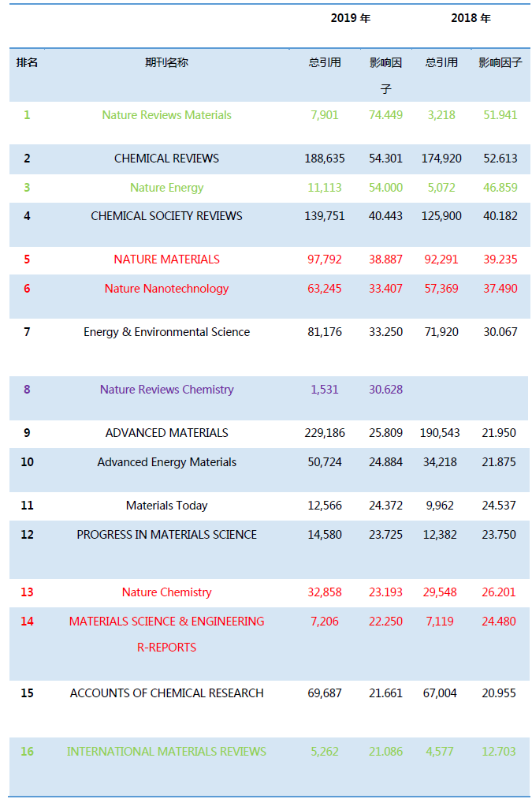This screenshot has width=532, height=799.
Task: Select the citation count 14,580
Action: coord(324,535)
